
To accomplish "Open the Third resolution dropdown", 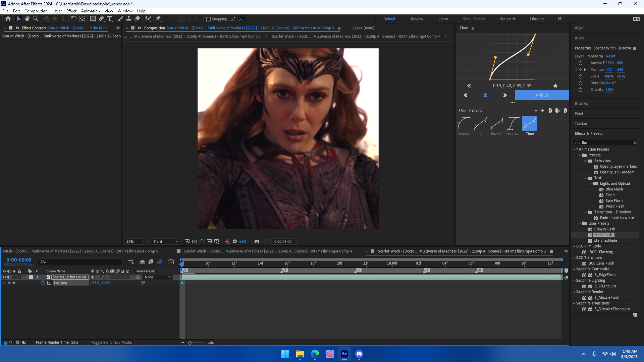I will coord(166,241).
